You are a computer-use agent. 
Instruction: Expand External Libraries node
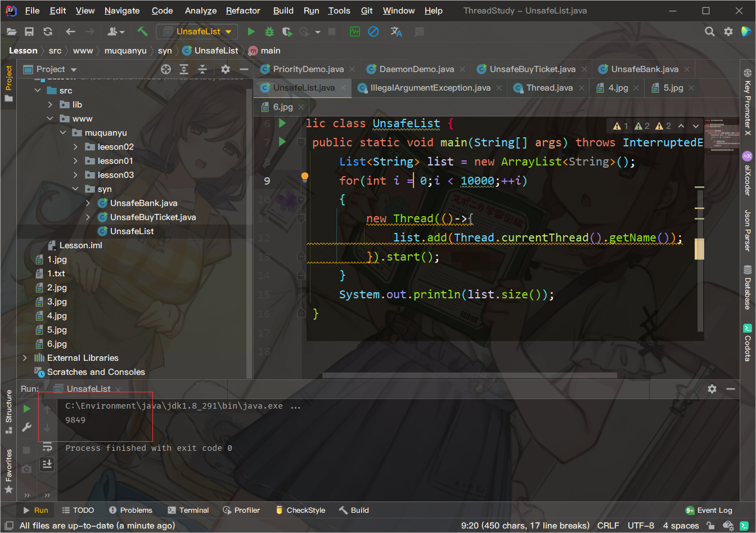point(25,358)
